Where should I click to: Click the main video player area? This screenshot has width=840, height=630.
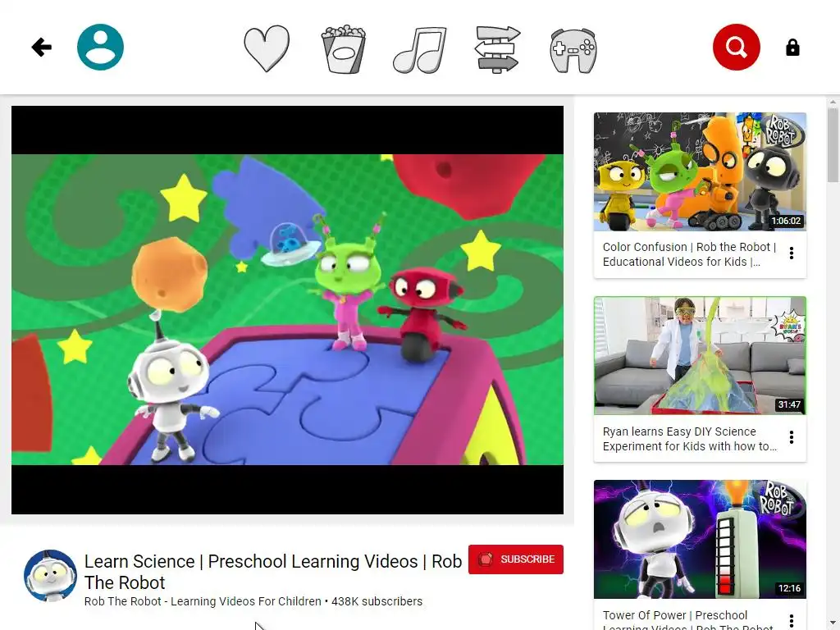click(287, 309)
